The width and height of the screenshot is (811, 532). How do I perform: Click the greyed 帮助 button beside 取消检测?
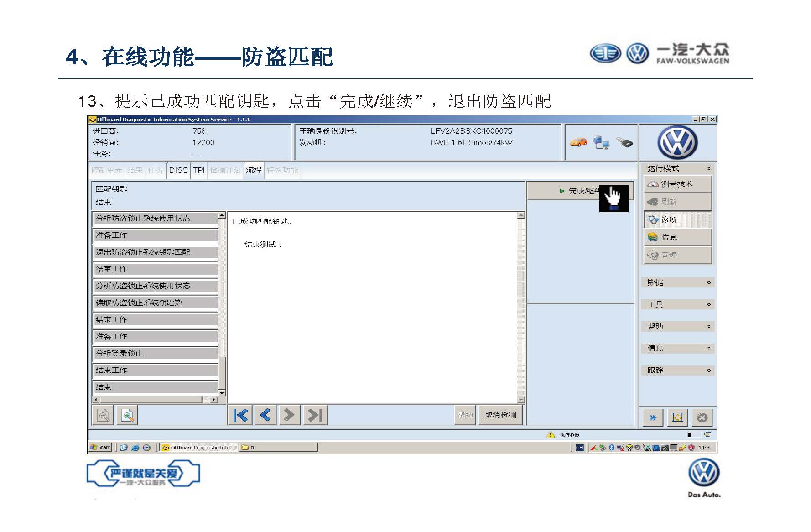(x=465, y=415)
